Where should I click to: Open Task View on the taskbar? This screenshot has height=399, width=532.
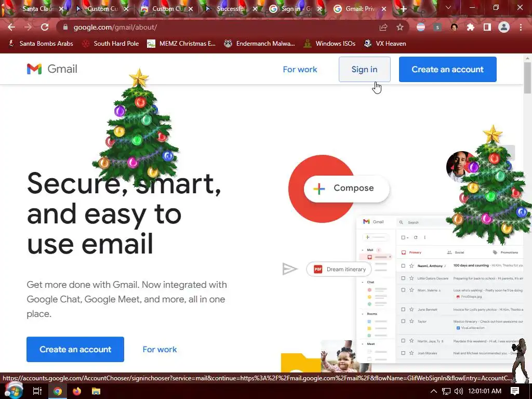tap(37, 391)
